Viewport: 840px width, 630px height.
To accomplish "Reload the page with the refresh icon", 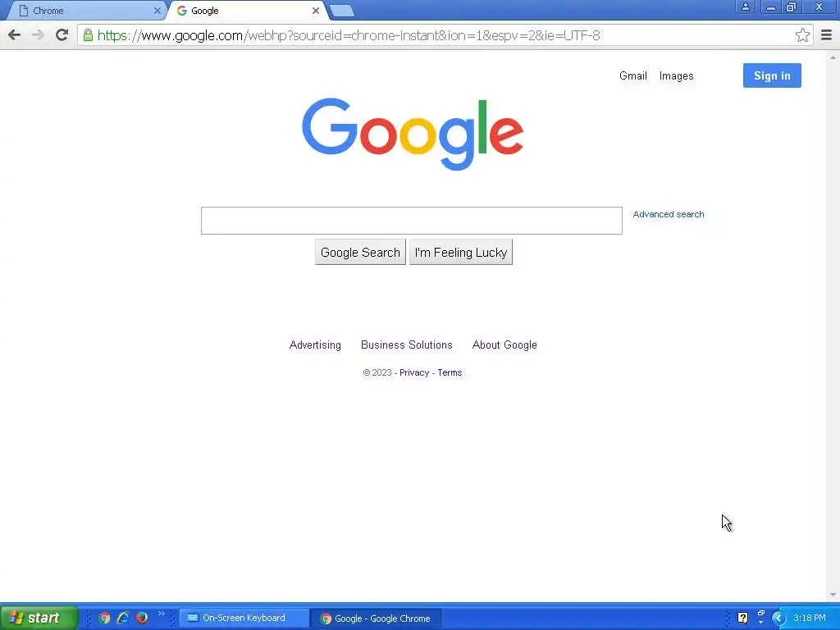I will coord(62,35).
